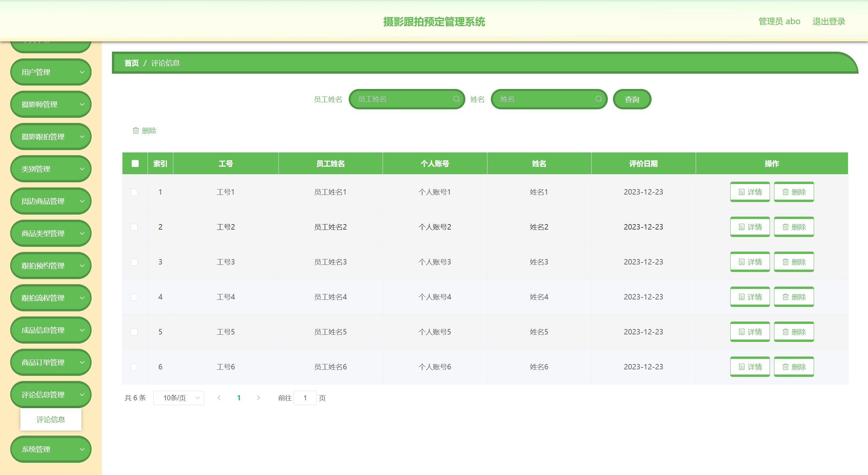The width and height of the screenshot is (868, 475).
Task: Go to next page arrow in pagination
Action: point(258,398)
